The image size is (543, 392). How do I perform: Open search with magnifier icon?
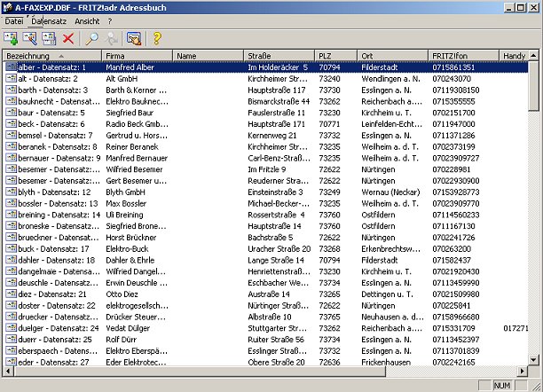(91, 38)
